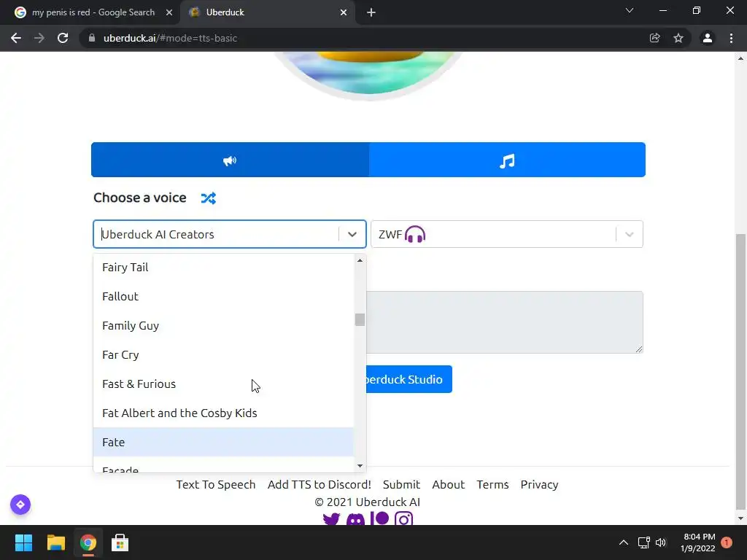This screenshot has width=747, height=560.
Task: Click the address bar URL
Action: point(170,38)
